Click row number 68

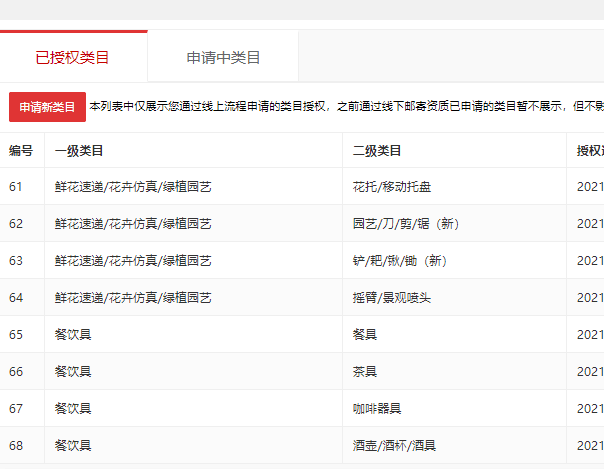(16, 446)
